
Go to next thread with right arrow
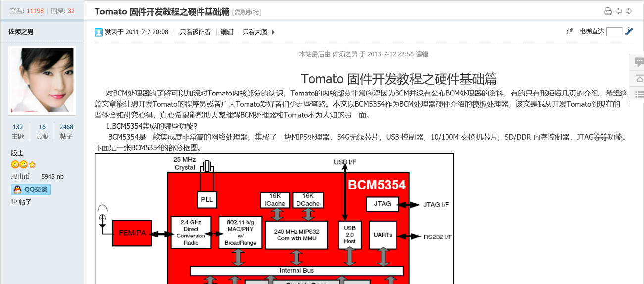[629, 11]
